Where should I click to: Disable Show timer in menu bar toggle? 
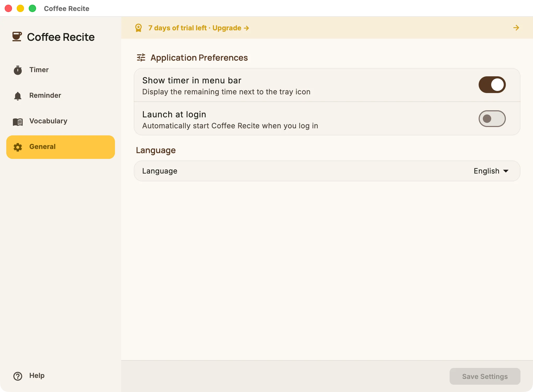(492, 85)
